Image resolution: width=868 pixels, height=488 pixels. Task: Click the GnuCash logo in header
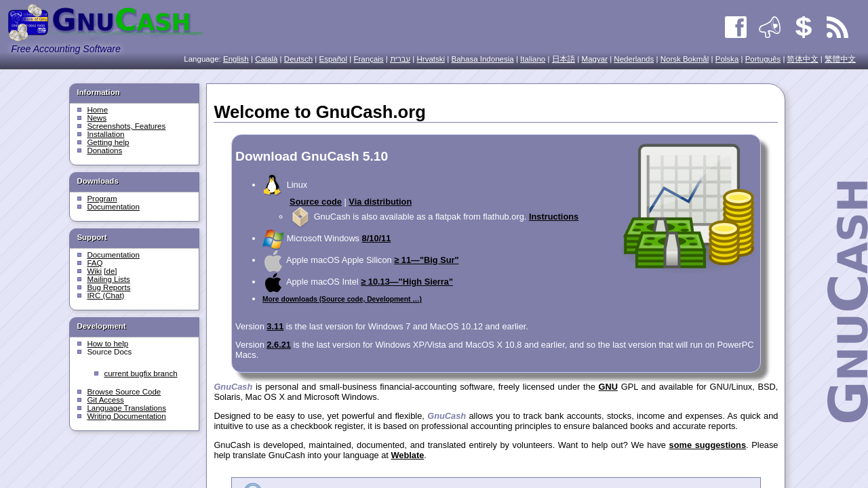(x=105, y=22)
